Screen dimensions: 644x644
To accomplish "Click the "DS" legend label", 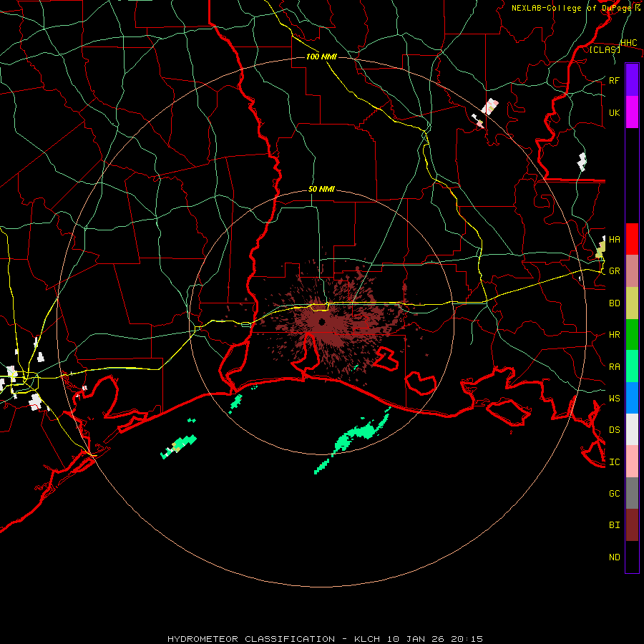I will click(x=614, y=430).
